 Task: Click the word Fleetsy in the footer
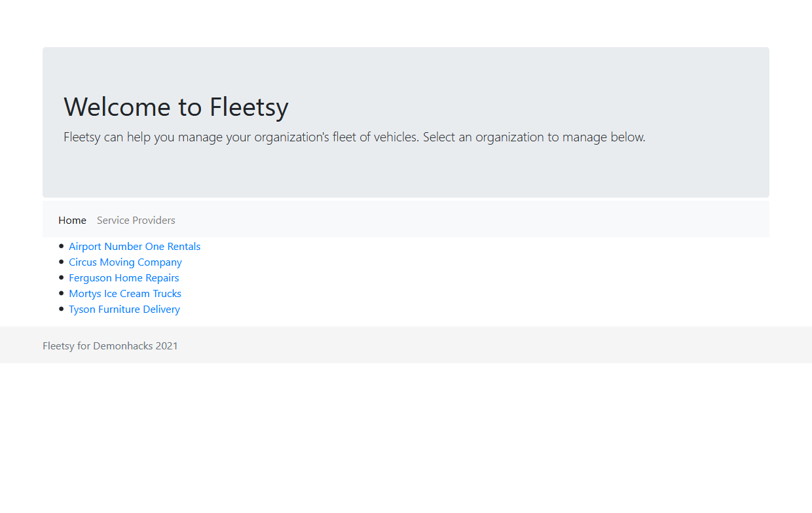click(x=58, y=346)
